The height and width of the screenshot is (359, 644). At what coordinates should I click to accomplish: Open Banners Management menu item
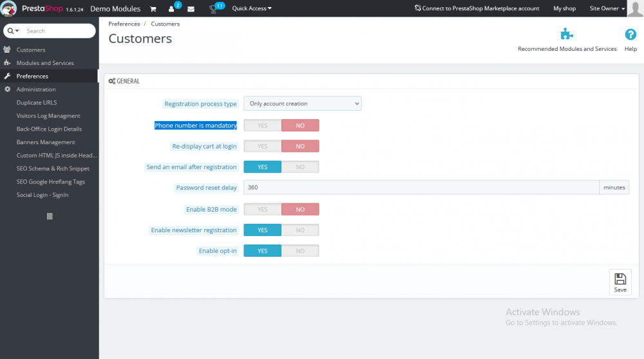pos(46,142)
